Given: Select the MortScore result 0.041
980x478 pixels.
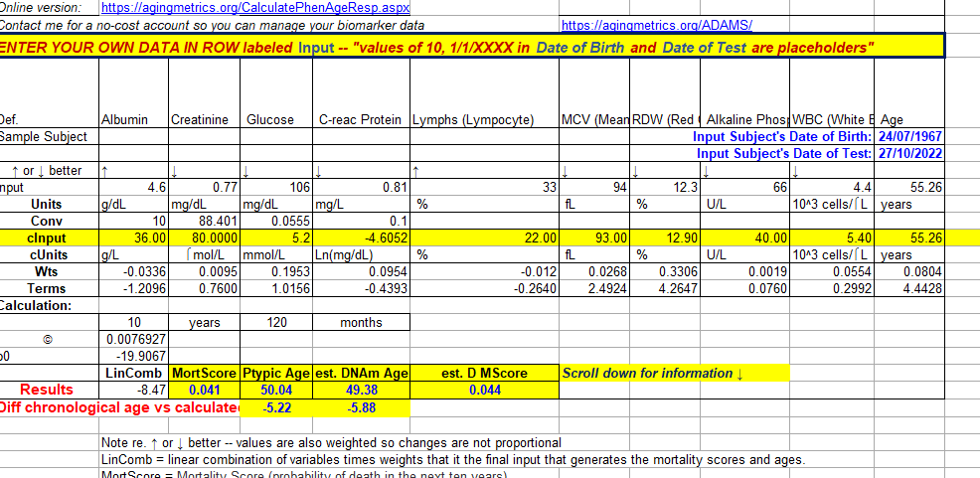Looking at the screenshot, I should click(x=204, y=390).
